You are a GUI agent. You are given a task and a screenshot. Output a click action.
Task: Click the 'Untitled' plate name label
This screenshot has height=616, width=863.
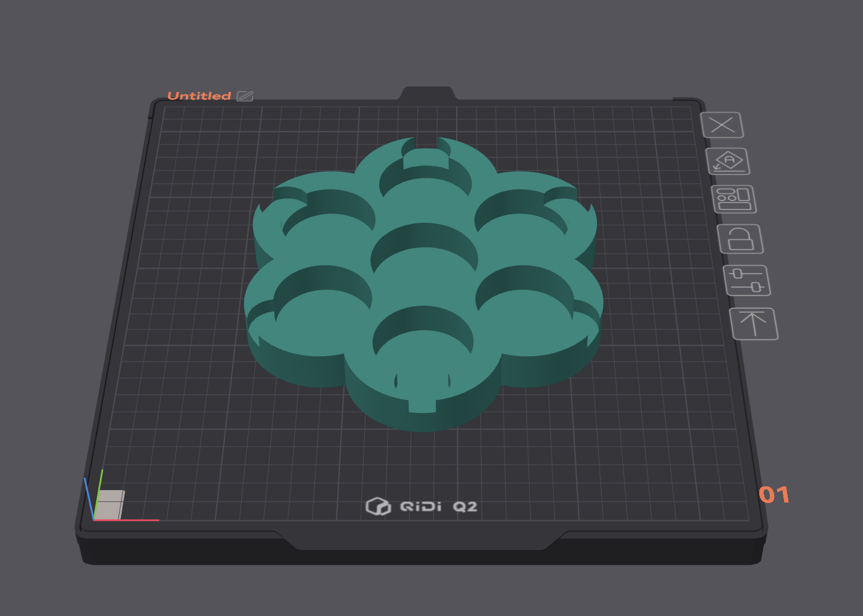coord(199,96)
